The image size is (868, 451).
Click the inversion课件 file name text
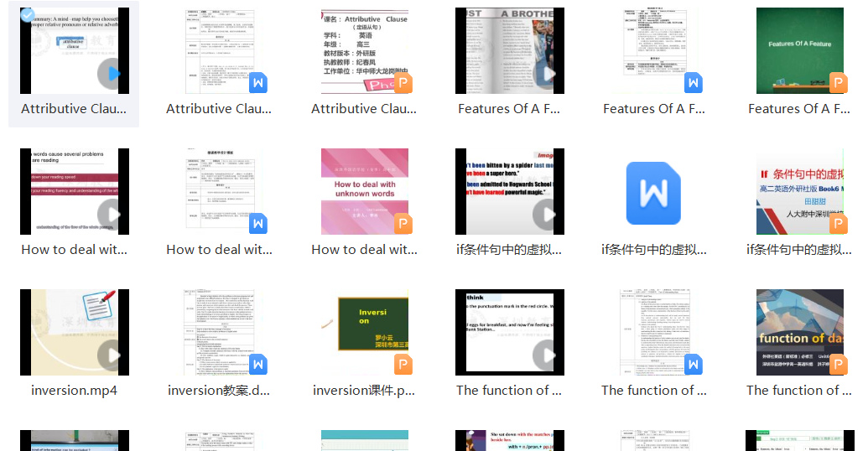tap(364, 391)
